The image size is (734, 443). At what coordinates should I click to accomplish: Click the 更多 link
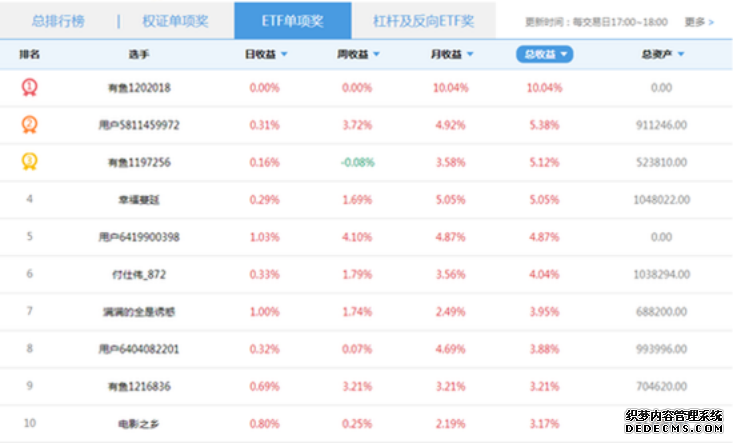699,22
